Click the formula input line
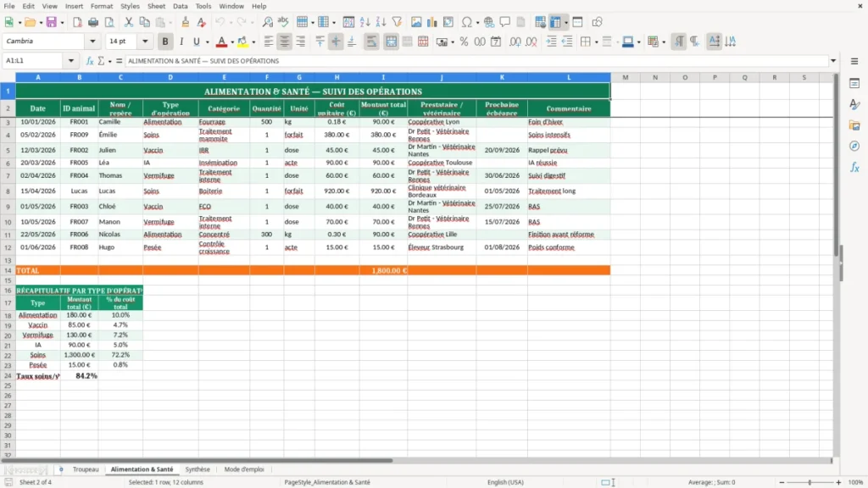868x488 pixels. point(476,61)
